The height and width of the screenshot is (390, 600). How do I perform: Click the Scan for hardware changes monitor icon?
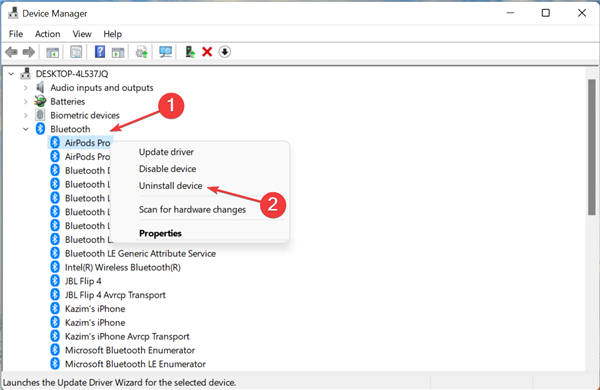point(165,52)
